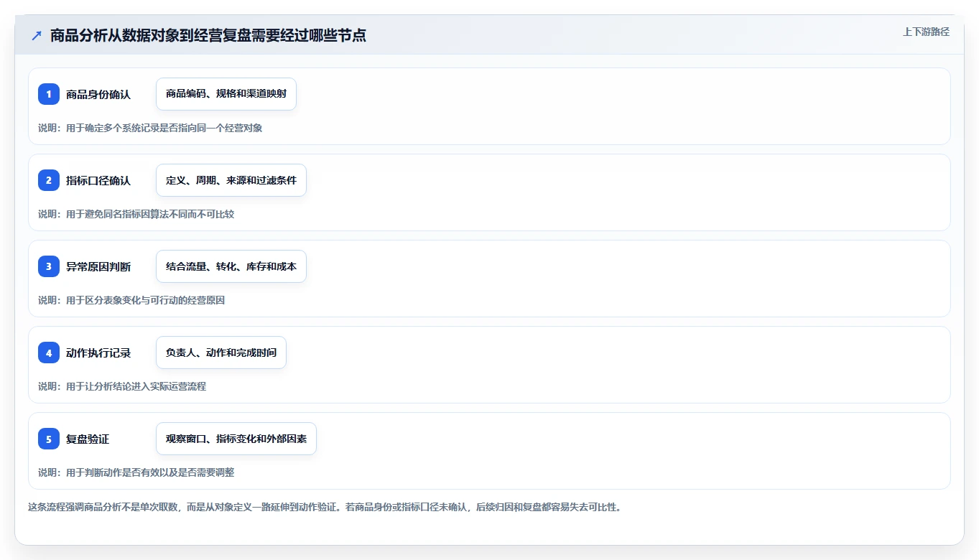Click the step 3 number badge

tap(49, 266)
